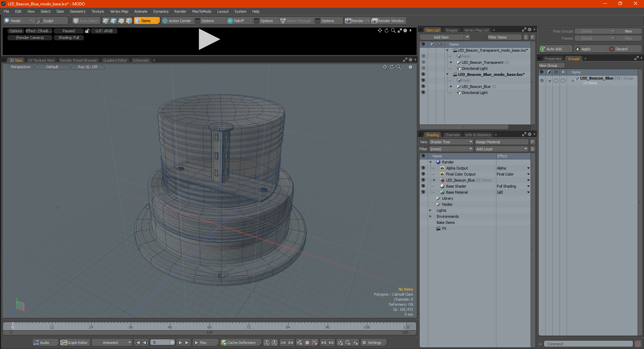
Task: Click the Audio icon in timeline bar
Action: 36,343
